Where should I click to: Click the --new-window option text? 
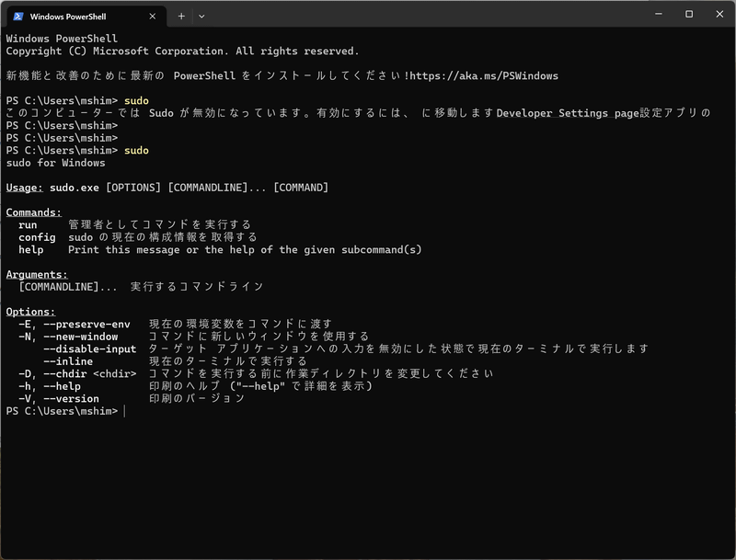[80, 336]
